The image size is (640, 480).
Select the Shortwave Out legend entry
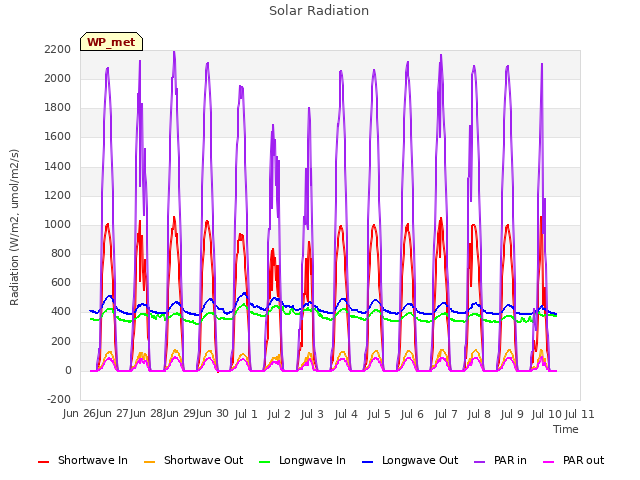point(193,460)
